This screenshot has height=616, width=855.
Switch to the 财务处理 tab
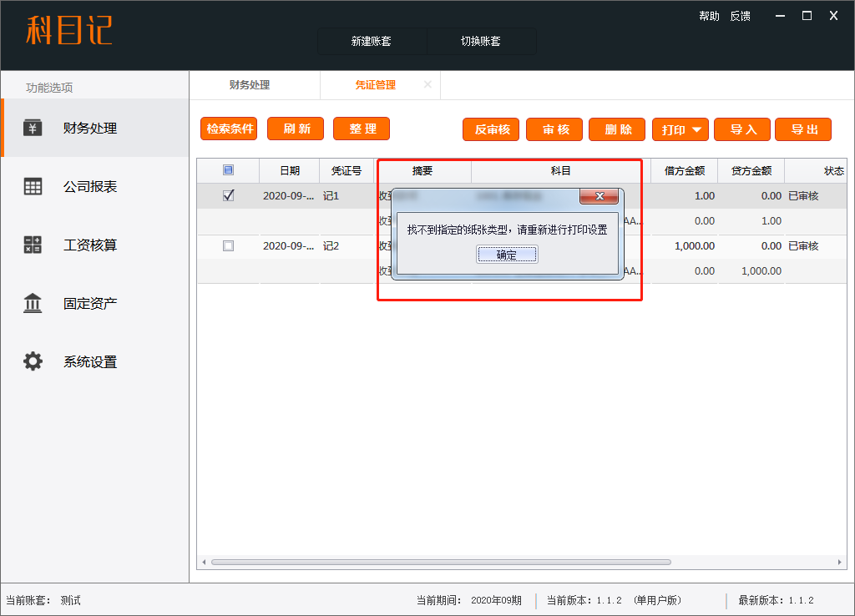(250, 85)
